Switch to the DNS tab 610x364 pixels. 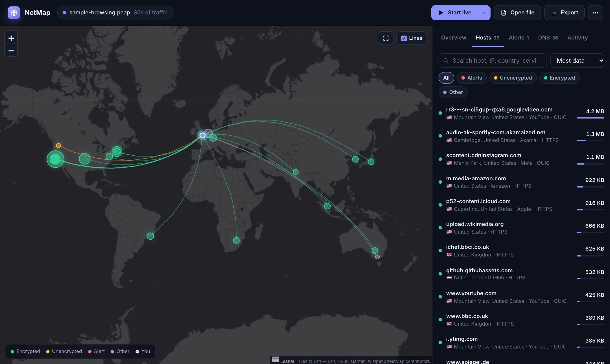pyautogui.click(x=548, y=38)
